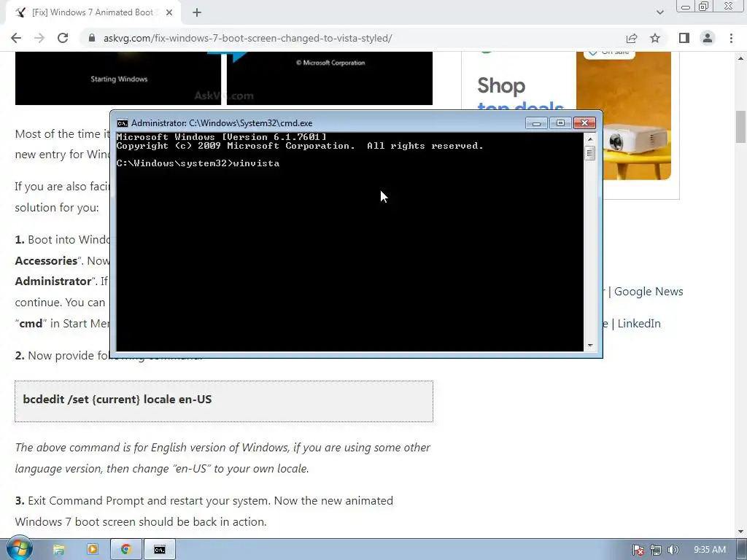
Task: Open Windows Explorer from the taskbar
Action: pos(58,550)
